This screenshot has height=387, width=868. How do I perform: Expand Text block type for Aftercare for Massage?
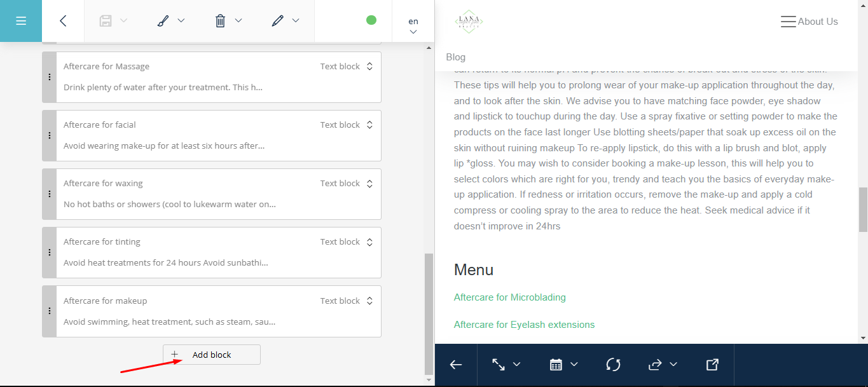(x=369, y=67)
